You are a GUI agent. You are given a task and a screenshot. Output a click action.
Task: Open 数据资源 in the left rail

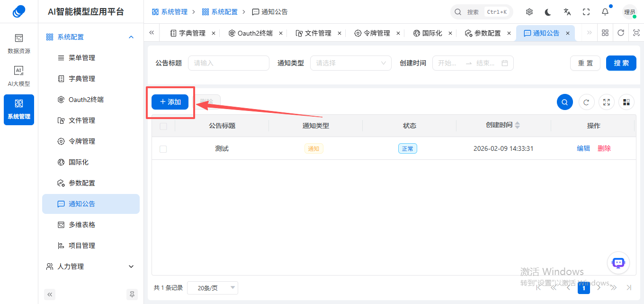pos(19,44)
